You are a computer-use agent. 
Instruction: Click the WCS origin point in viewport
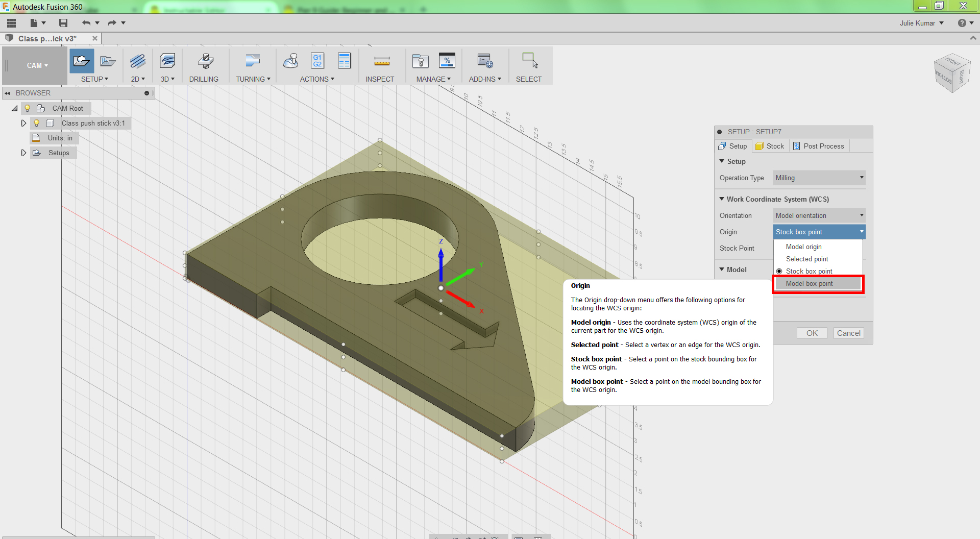tap(441, 288)
